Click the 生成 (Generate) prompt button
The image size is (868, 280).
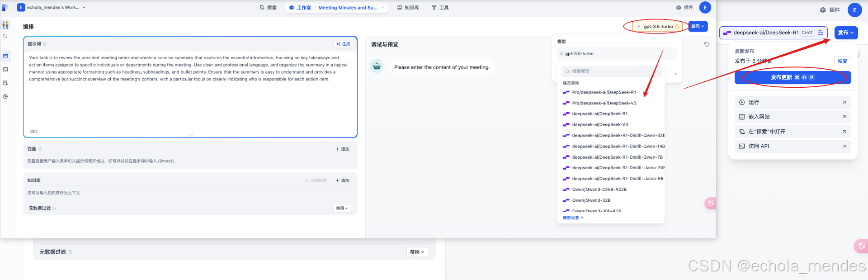coord(343,44)
